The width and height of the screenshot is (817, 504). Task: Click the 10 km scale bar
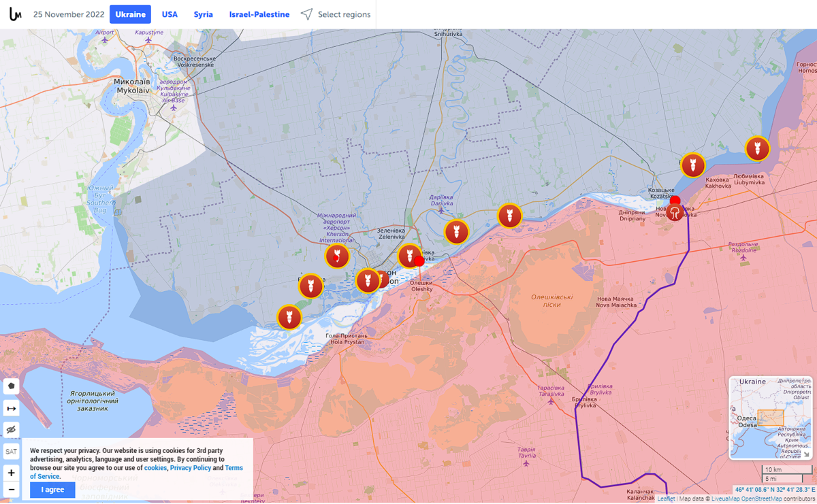(786, 470)
